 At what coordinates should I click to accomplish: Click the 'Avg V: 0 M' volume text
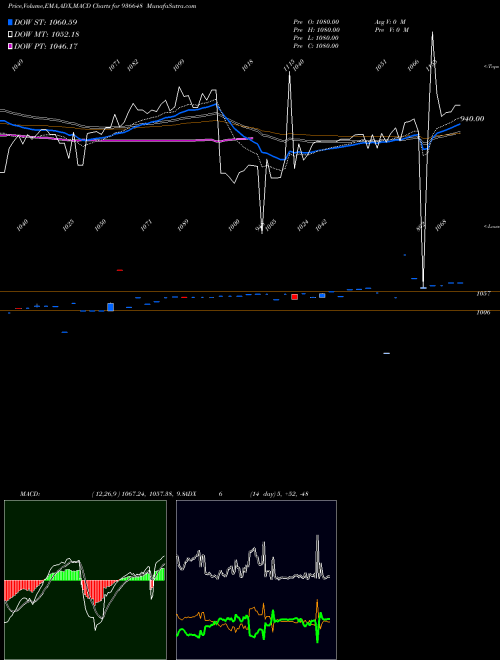point(390,22)
